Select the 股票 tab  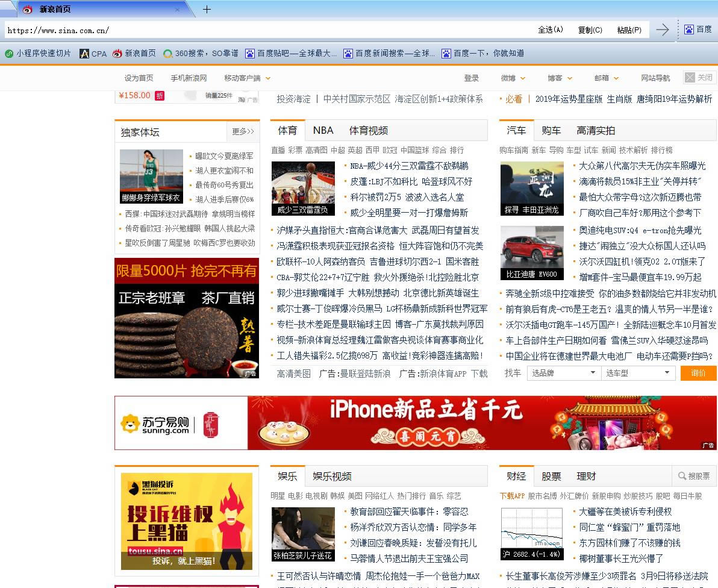(551, 477)
